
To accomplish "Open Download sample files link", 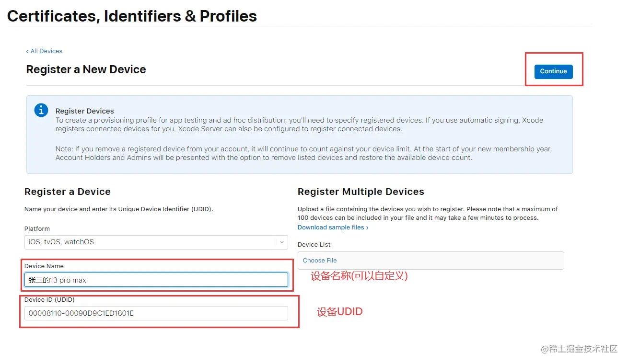I will pyautogui.click(x=331, y=227).
